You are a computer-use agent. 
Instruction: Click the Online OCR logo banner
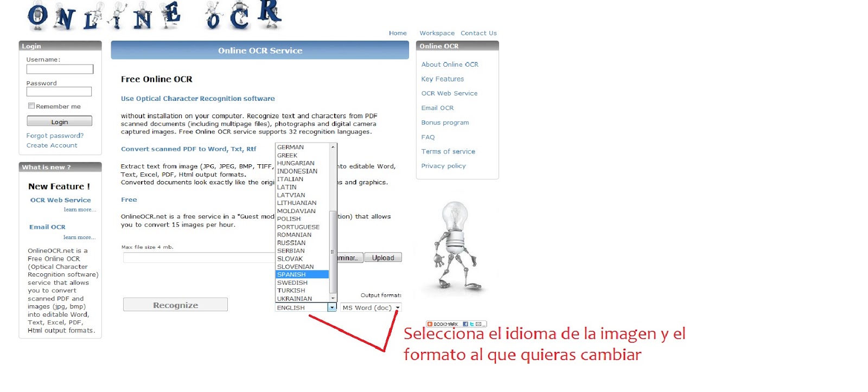click(x=155, y=15)
